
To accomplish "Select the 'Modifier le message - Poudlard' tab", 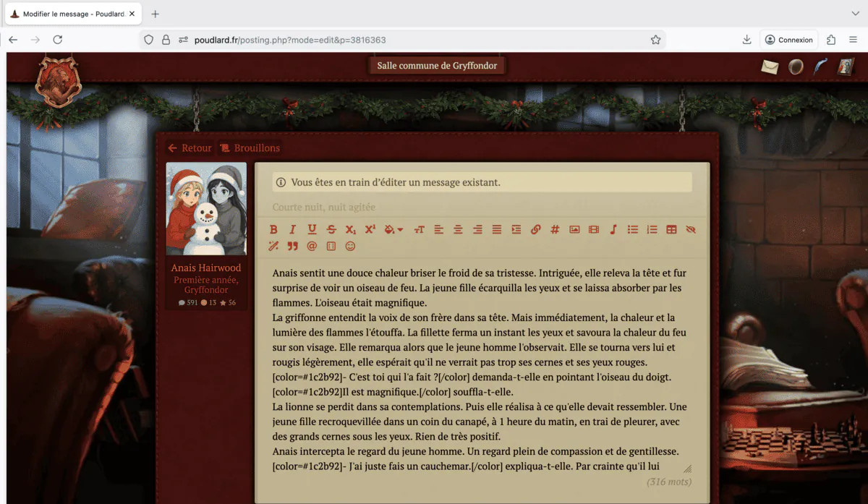I will pyautogui.click(x=72, y=14).
